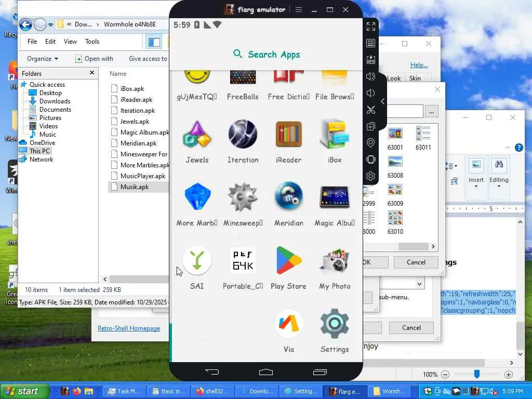The height and width of the screenshot is (399, 532).
Task: Open the SAI installer app
Action: [197, 261]
